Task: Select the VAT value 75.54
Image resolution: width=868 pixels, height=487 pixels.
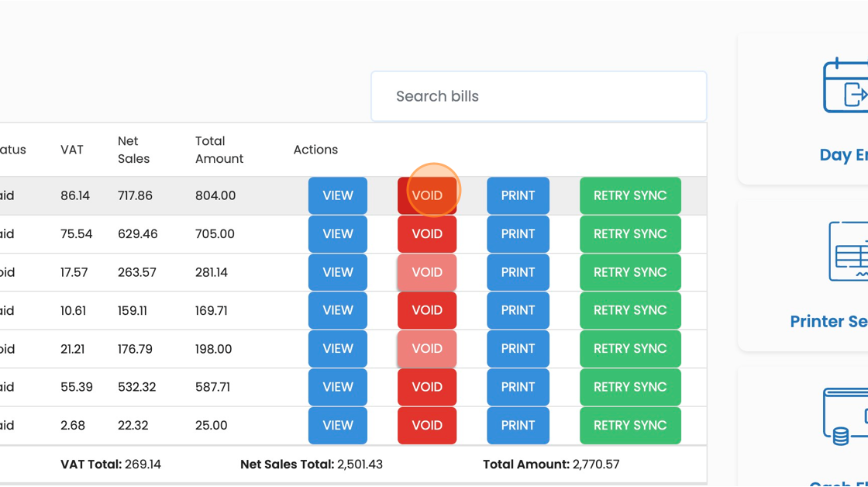Action: point(77,233)
